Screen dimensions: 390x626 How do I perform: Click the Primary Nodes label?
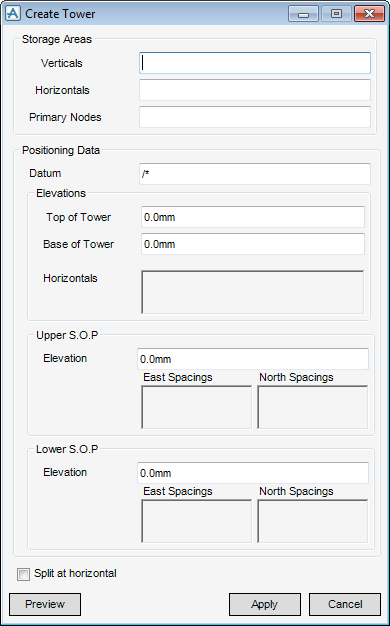click(x=65, y=117)
